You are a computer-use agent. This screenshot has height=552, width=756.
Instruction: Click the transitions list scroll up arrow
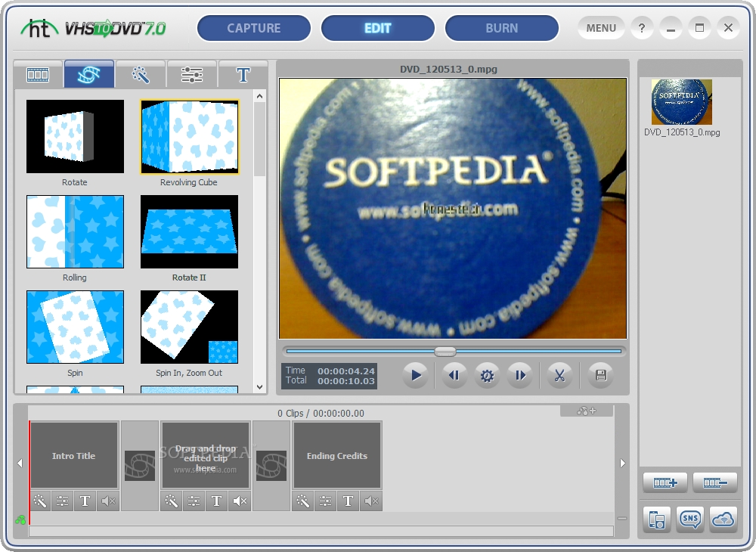(260, 96)
